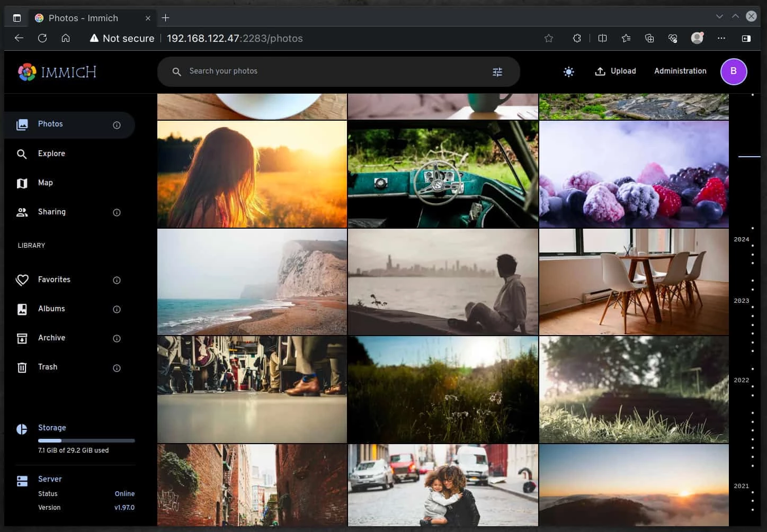Viewport: 767px width, 532px height.
Task: Open the sunrise above clouds photo
Action: [x=634, y=485]
